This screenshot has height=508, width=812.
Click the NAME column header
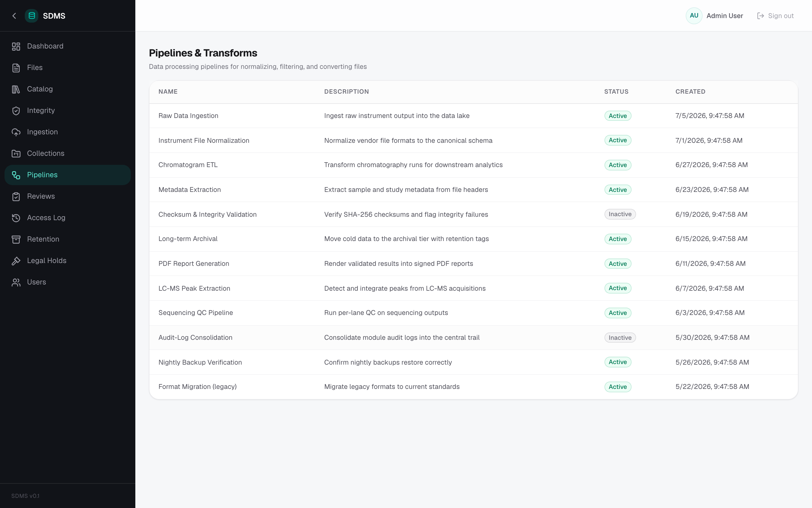coord(168,92)
